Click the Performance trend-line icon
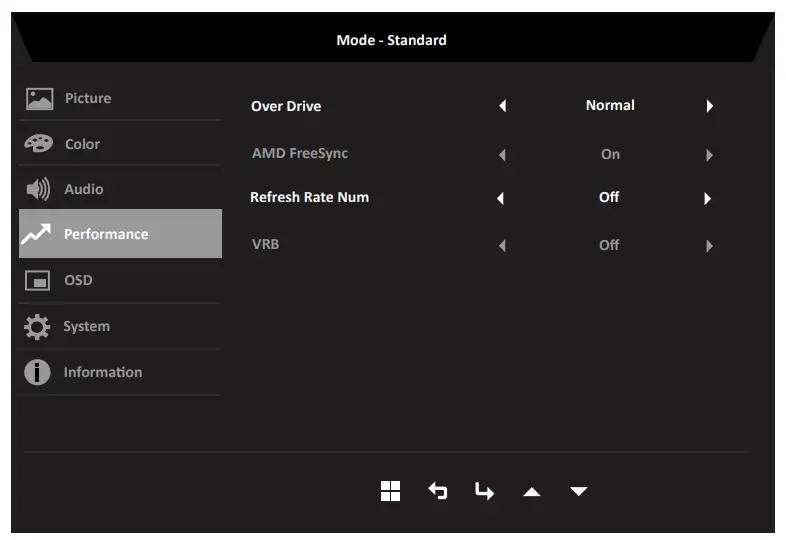The width and height of the screenshot is (786, 540). [36, 234]
